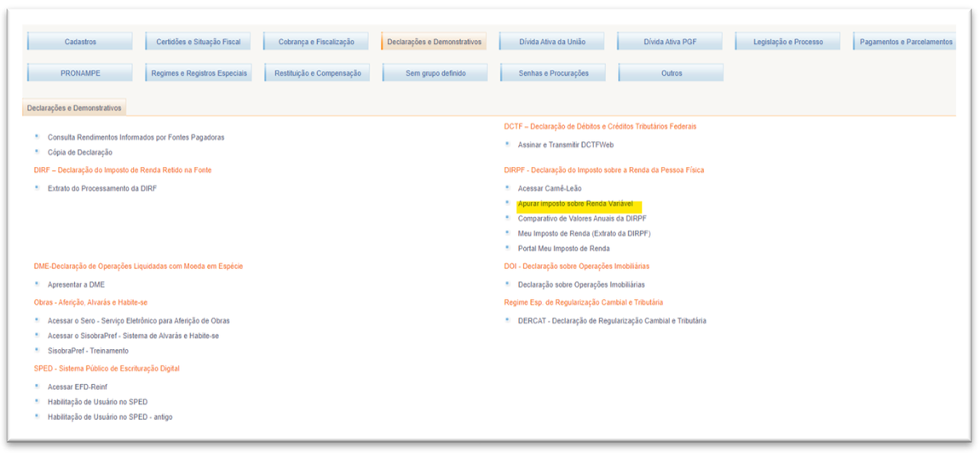980x453 pixels.
Task: Select Senhas e Procurações button
Action: coord(553,73)
